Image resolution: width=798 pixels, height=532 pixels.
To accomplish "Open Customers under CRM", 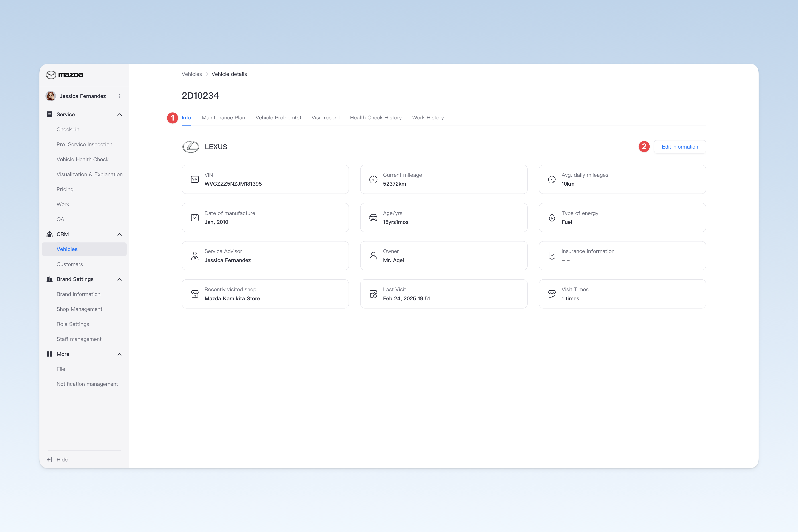I will 70,264.
